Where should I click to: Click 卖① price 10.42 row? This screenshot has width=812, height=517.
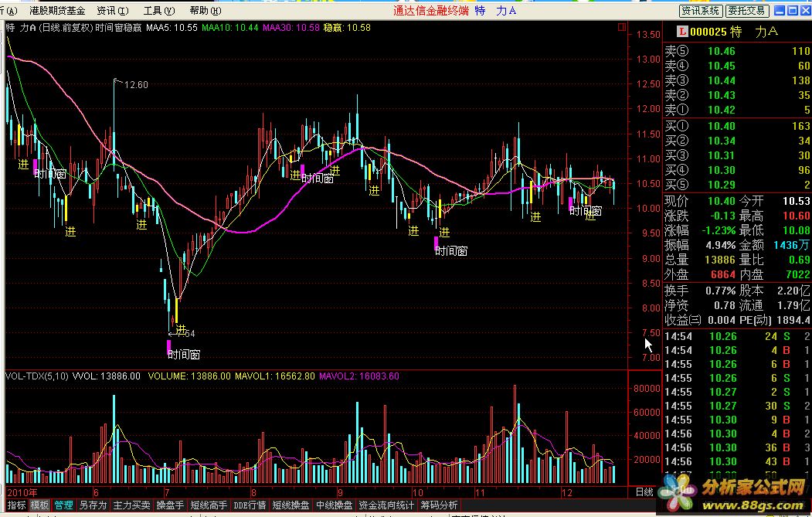coord(737,110)
